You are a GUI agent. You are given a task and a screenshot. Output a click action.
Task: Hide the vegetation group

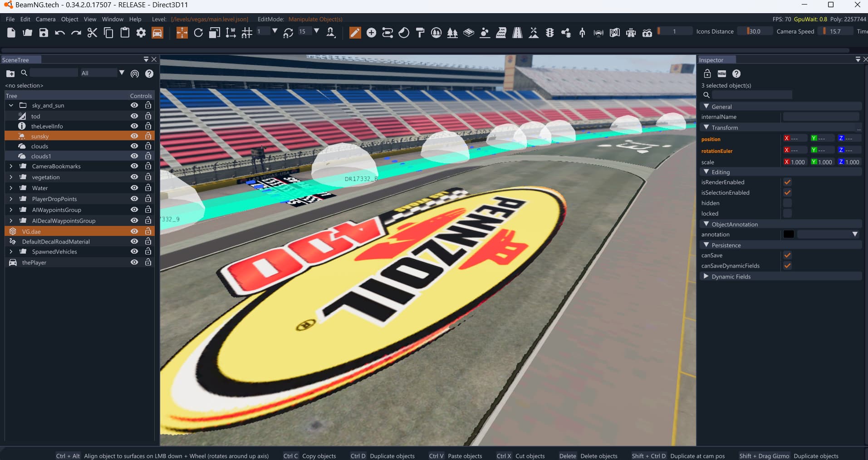(x=134, y=177)
